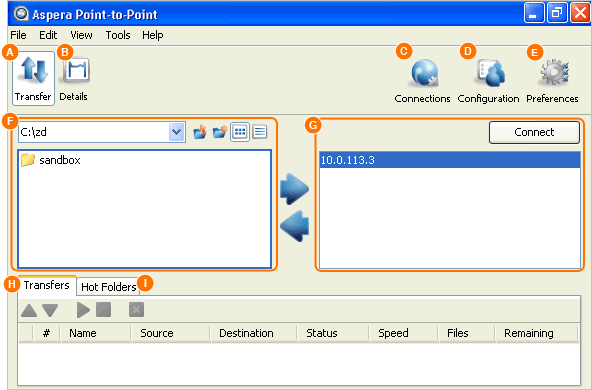Open the Help menu

153,35
